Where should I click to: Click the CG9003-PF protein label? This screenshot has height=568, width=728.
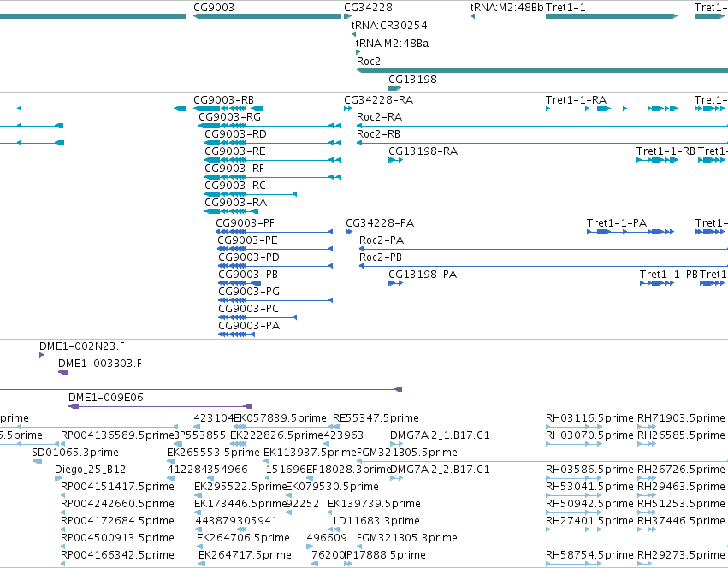coord(246,223)
